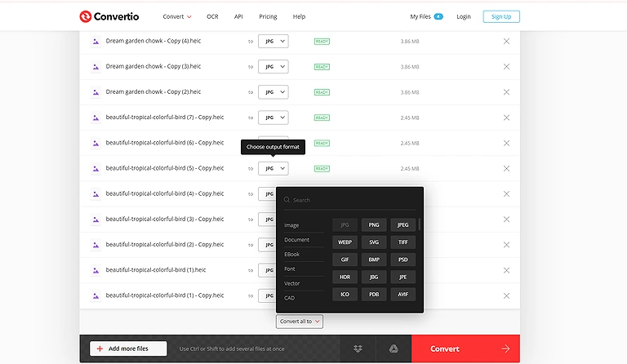Click the Login link
The height and width of the screenshot is (364, 627).
tap(464, 16)
